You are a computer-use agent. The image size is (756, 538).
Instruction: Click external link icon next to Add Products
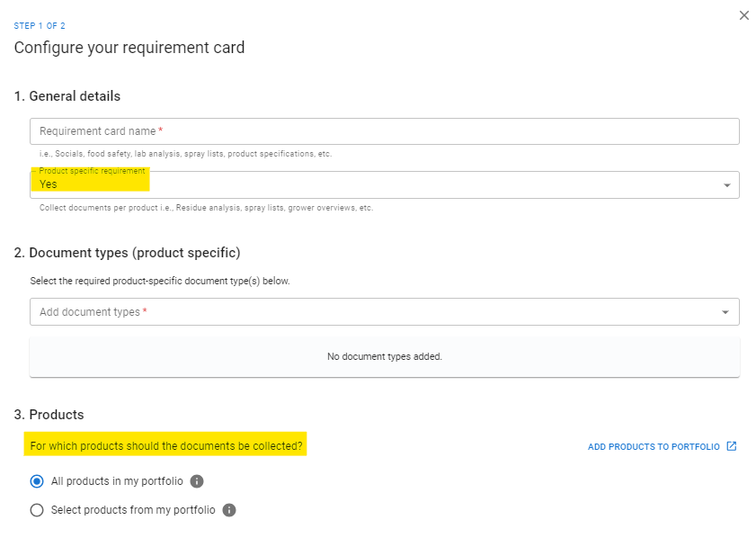click(x=732, y=446)
